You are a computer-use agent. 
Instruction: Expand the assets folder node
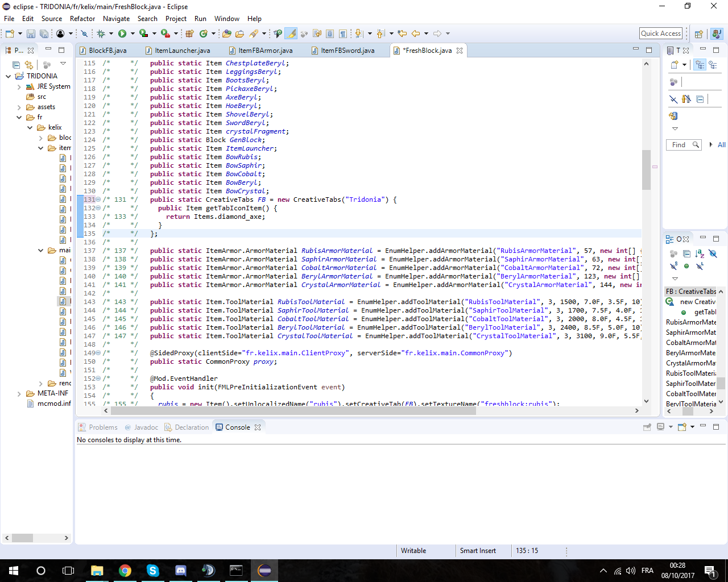(19, 107)
